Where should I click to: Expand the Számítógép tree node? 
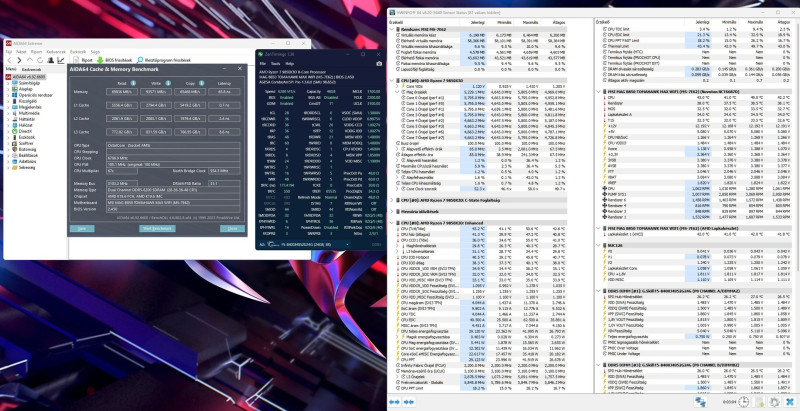pyautogui.click(x=8, y=83)
